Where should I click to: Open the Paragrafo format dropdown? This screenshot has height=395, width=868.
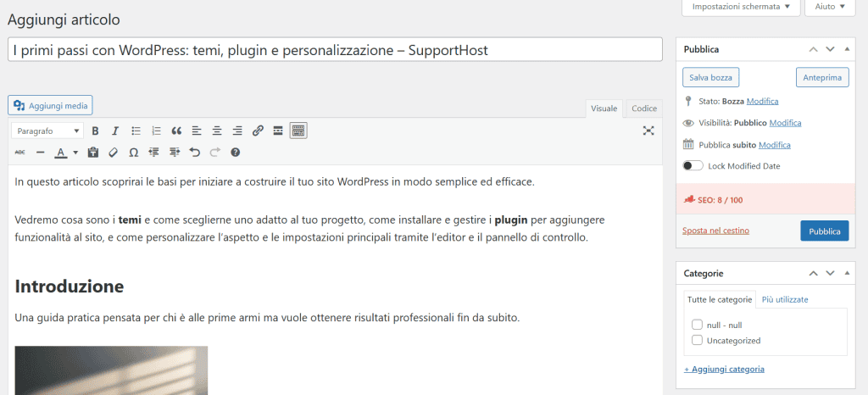coord(47,131)
